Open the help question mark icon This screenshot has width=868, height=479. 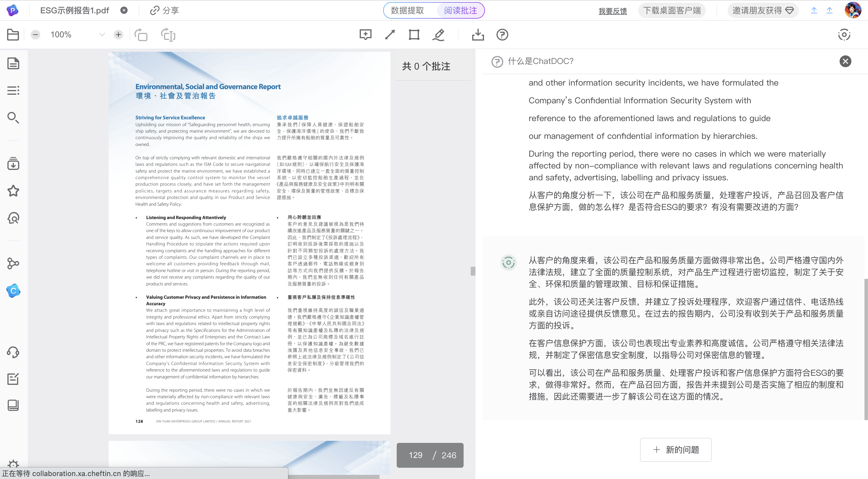point(502,35)
